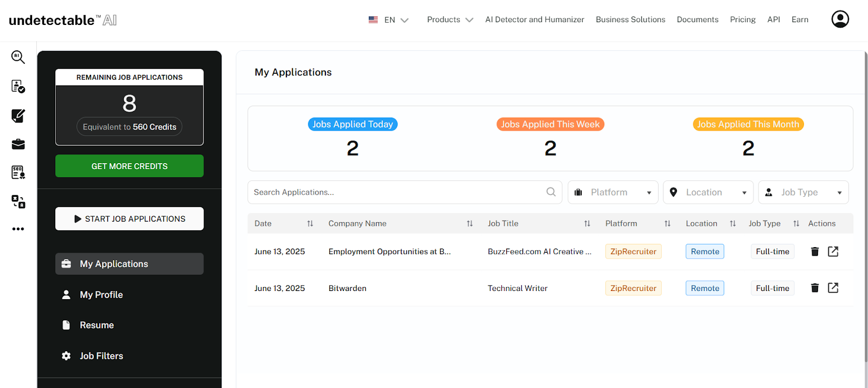Delete the Bitwarden application with trash icon
This screenshot has width=868, height=388.
pos(815,288)
